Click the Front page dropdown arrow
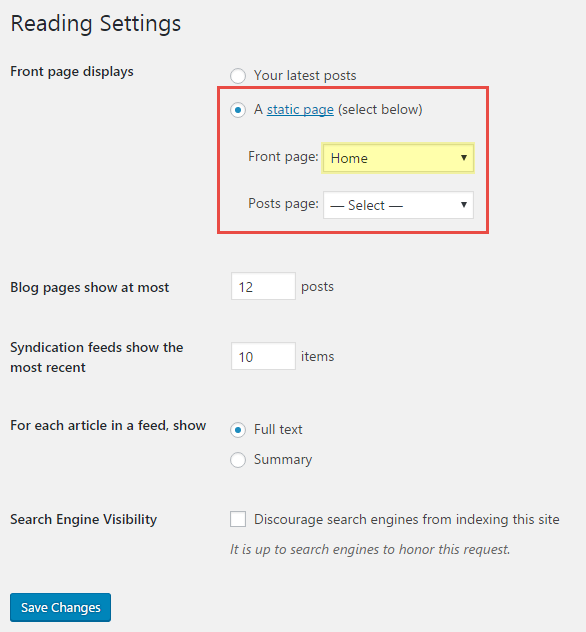The width and height of the screenshot is (586, 632). [x=464, y=158]
